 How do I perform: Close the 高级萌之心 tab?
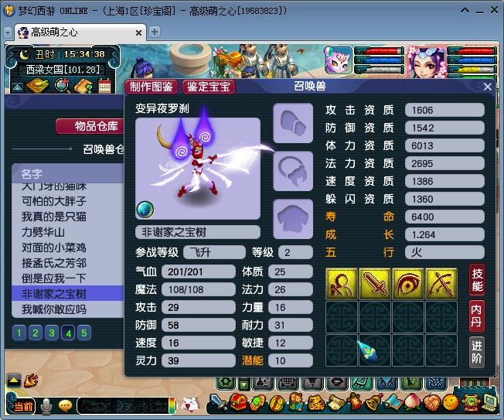(138, 32)
